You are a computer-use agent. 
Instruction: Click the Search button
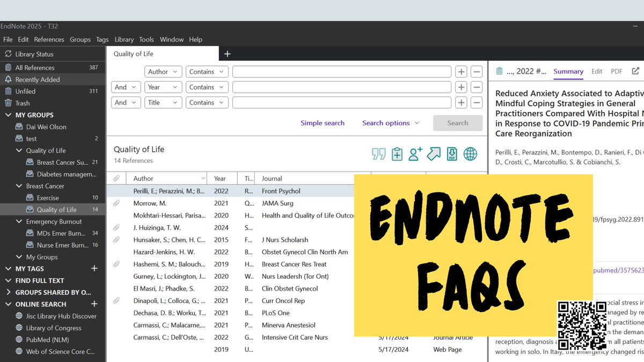point(458,123)
